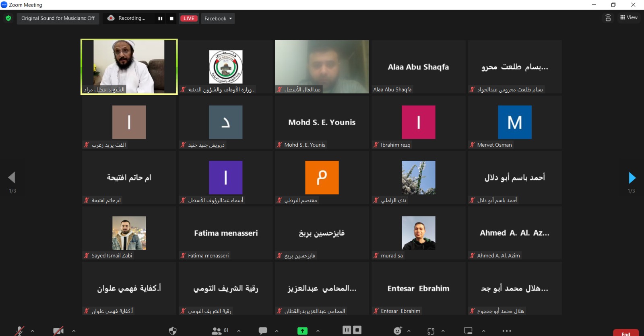This screenshot has width=644, height=336.
Task: Click the red End meeting button
Action: pos(625,333)
